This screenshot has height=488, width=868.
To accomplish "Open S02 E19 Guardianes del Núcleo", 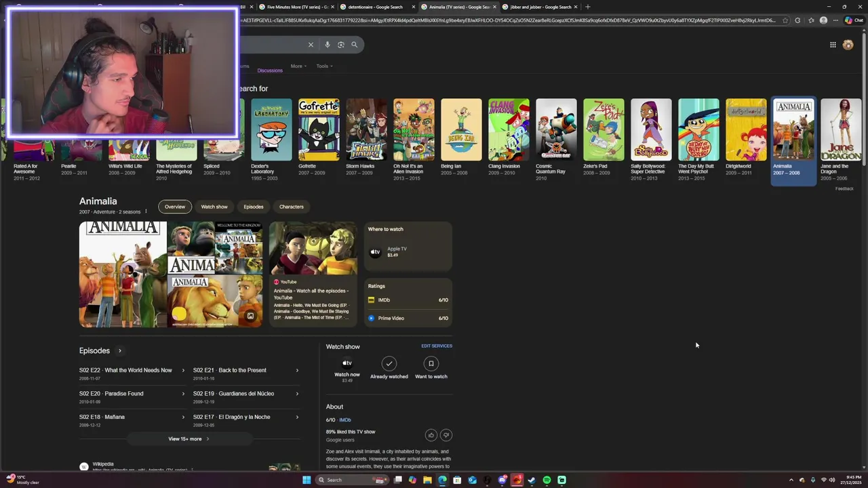I will [246, 396].
